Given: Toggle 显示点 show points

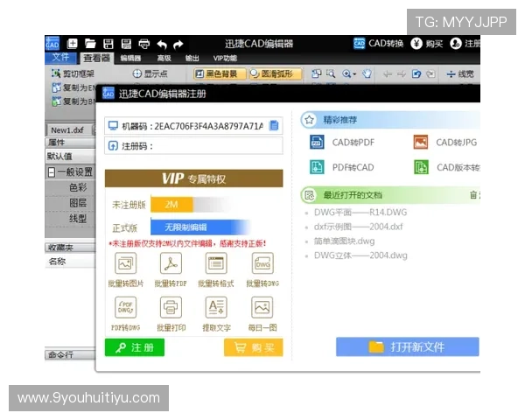Looking at the screenshot, I should [x=150, y=73].
